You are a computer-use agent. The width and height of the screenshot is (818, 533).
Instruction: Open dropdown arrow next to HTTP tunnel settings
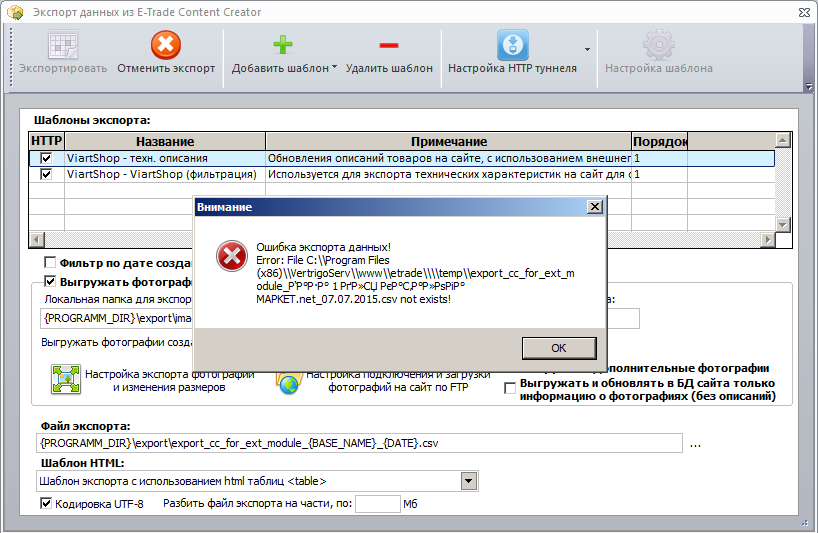pyautogui.click(x=587, y=50)
